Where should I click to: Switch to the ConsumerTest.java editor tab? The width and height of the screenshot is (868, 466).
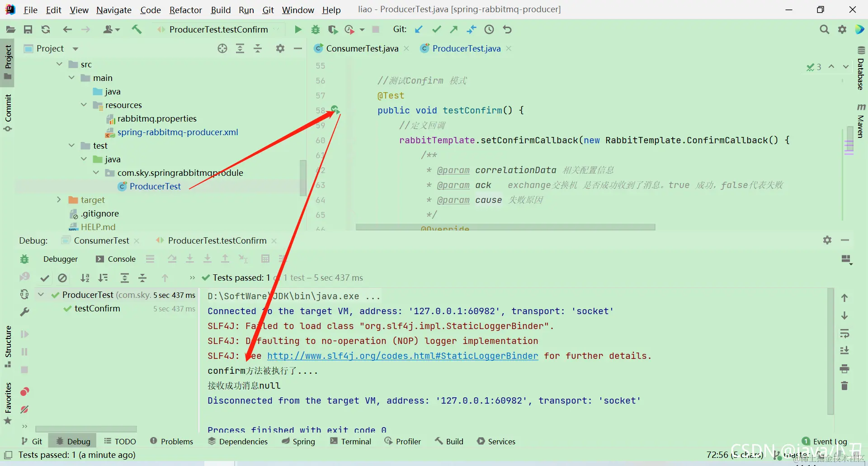[362, 48]
